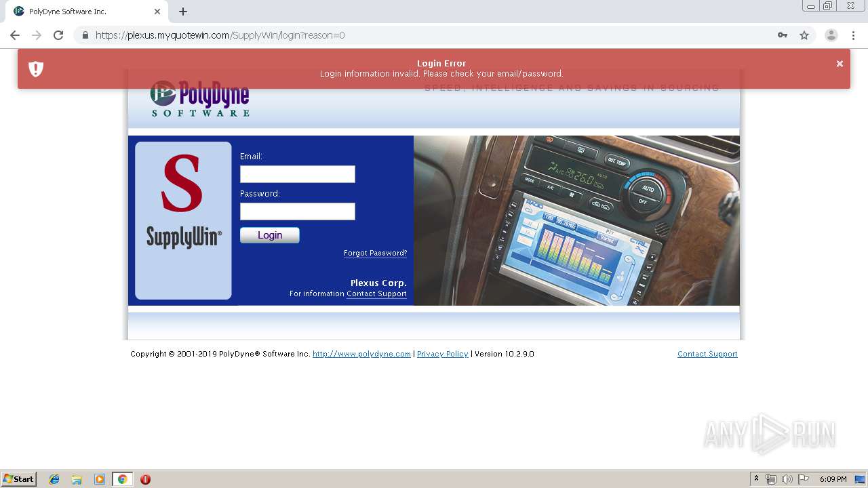Focus the Email input field

298,174
